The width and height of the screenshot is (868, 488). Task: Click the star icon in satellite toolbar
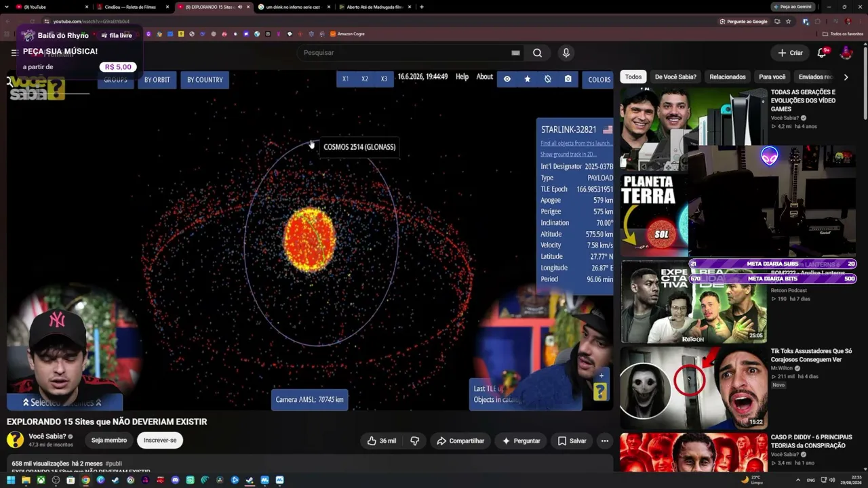coord(527,79)
